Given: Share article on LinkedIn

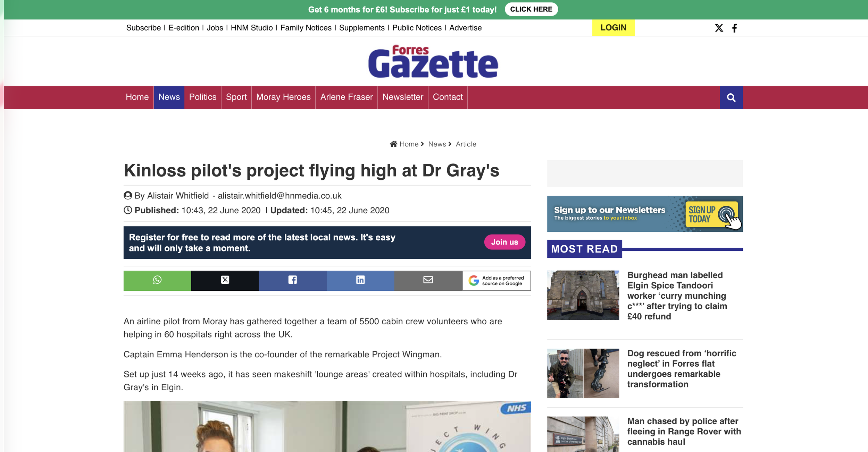Looking at the screenshot, I should point(360,280).
